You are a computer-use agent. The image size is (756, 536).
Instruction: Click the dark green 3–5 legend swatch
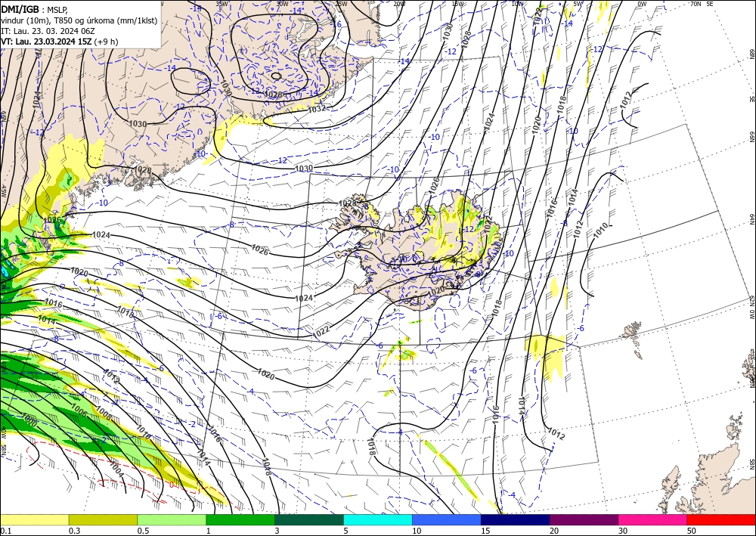[309, 520]
